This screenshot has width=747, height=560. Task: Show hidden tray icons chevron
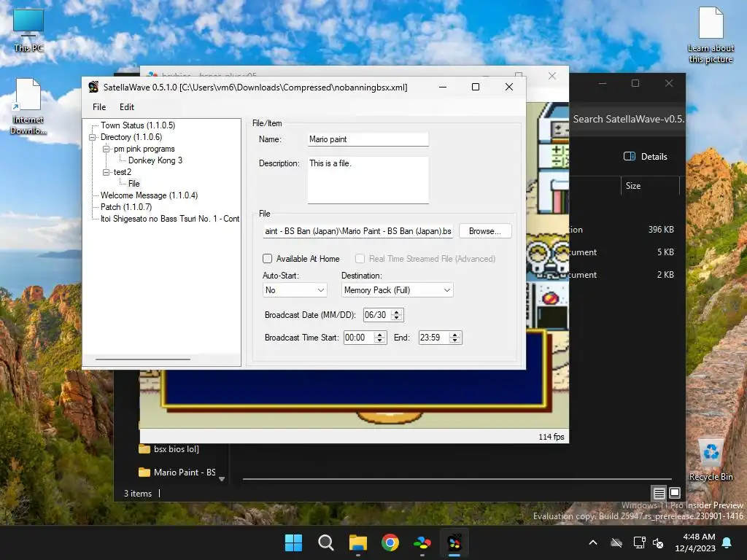(593, 542)
